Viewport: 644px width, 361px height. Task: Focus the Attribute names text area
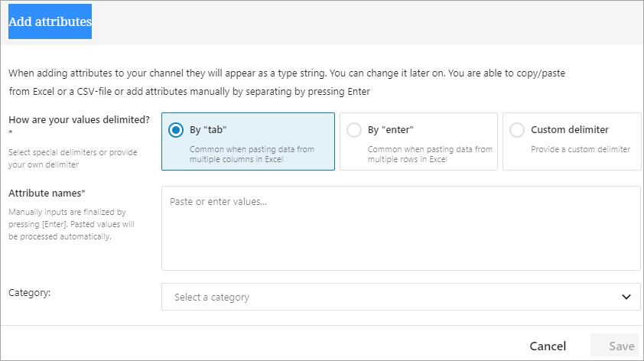[x=400, y=228]
